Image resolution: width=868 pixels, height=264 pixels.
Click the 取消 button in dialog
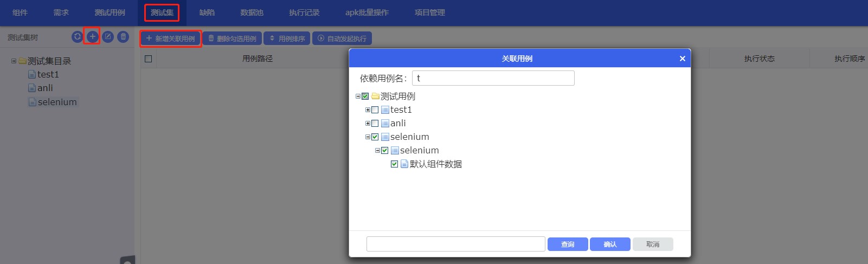tap(653, 244)
